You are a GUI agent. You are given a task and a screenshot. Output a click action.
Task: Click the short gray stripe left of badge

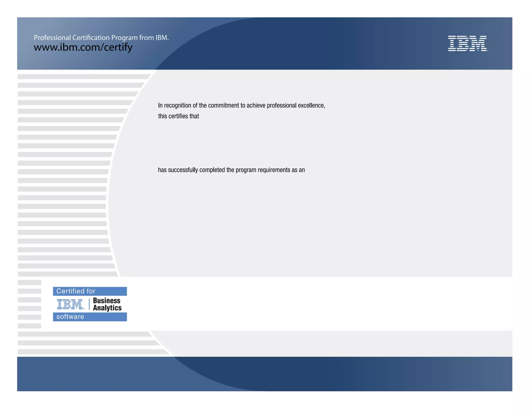tap(29, 300)
